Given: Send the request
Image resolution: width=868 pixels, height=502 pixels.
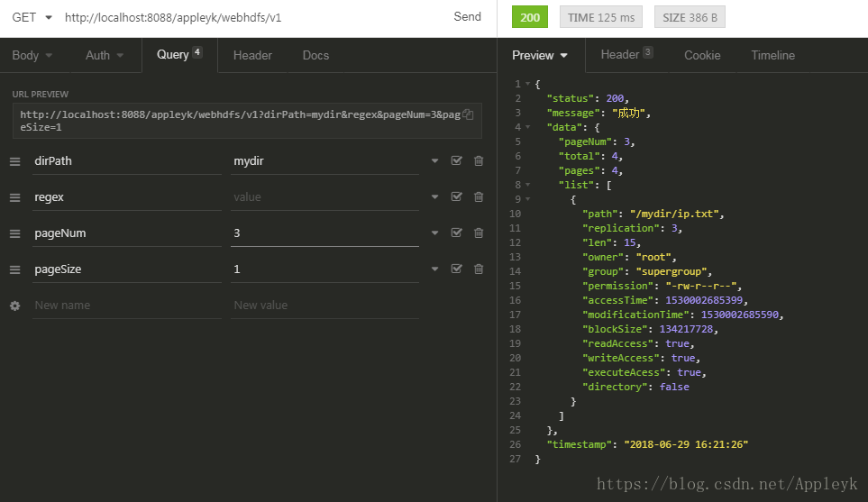Looking at the screenshot, I should point(467,16).
